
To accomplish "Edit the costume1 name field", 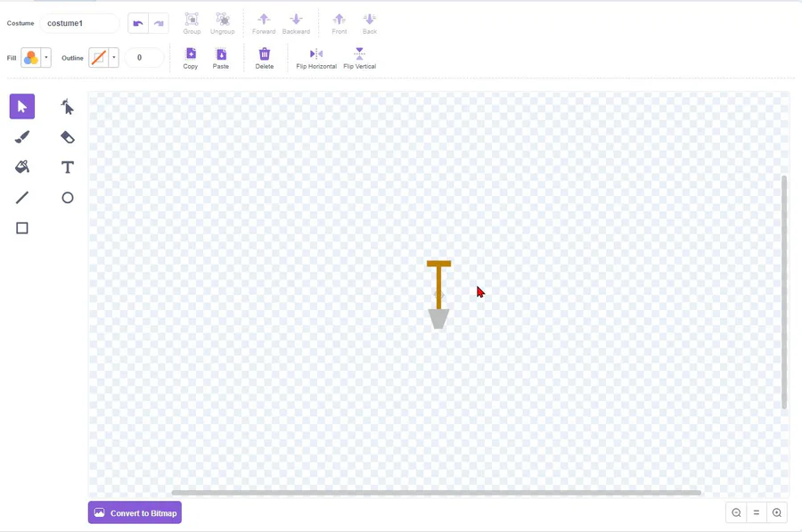I will tap(79, 23).
